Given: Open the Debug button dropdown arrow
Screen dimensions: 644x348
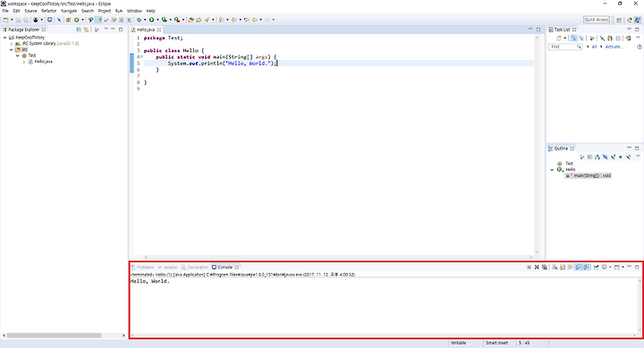Looking at the screenshot, I should click(145, 20).
